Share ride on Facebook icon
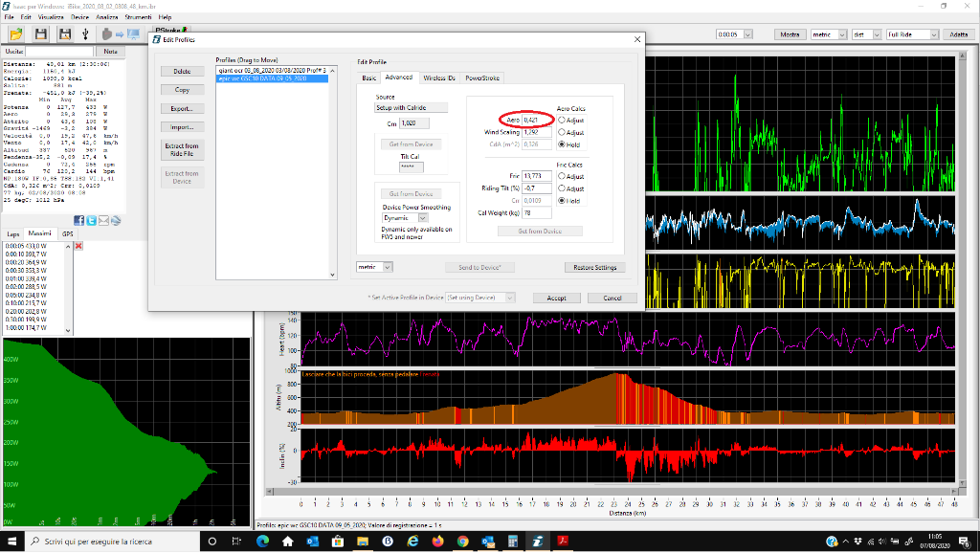The width and height of the screenshot is (980, 553). coord(79,220)
